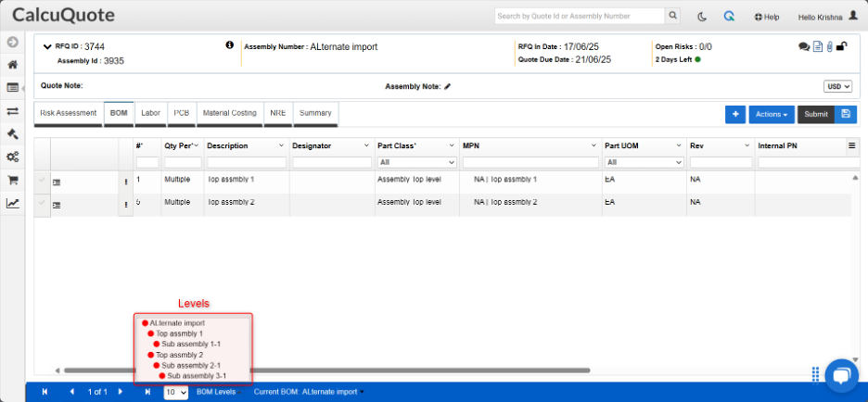
Task: Go to first page of grid
Action: (x=45, y=392)
